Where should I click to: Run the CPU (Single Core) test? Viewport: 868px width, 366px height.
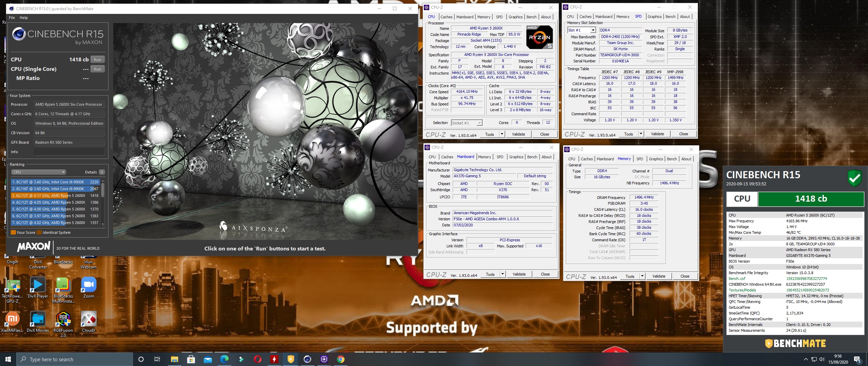97,69
